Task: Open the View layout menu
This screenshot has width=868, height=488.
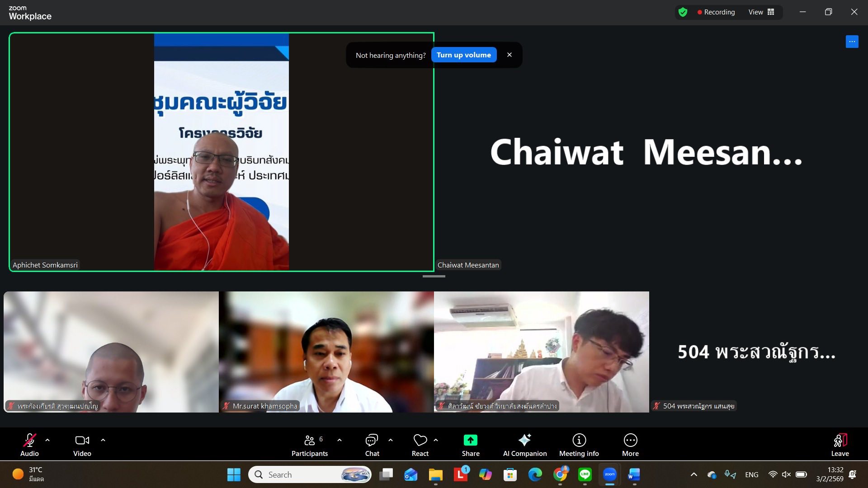Action: click(761, 12)
